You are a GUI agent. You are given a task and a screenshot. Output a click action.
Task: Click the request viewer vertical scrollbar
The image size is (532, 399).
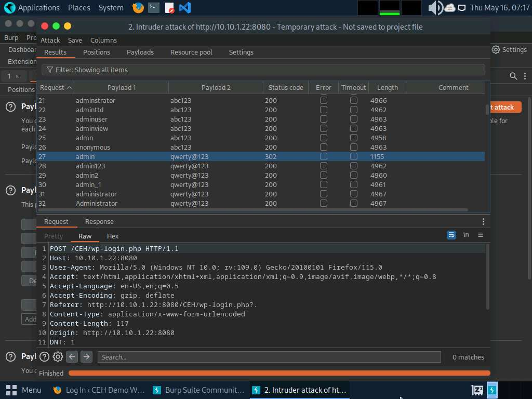pos(488,276)
